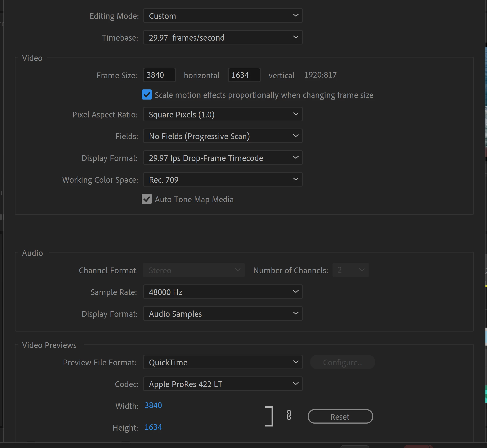
Task: Click the Configure button
Action: [343, 362]
